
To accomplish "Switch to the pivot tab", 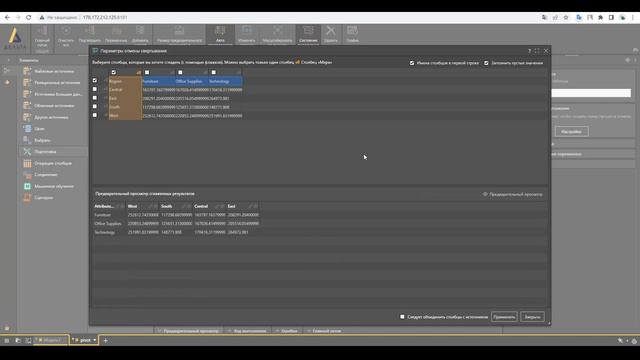I will coord(85,340).
